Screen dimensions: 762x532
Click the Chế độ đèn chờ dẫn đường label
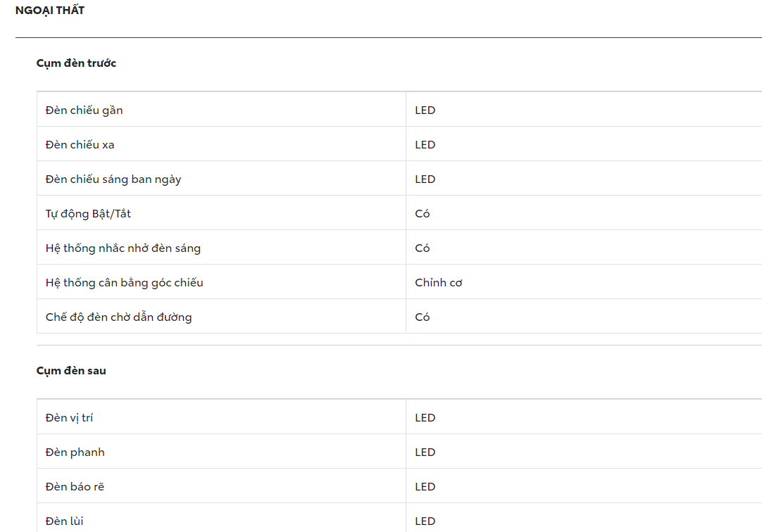[x=118, y=317]
